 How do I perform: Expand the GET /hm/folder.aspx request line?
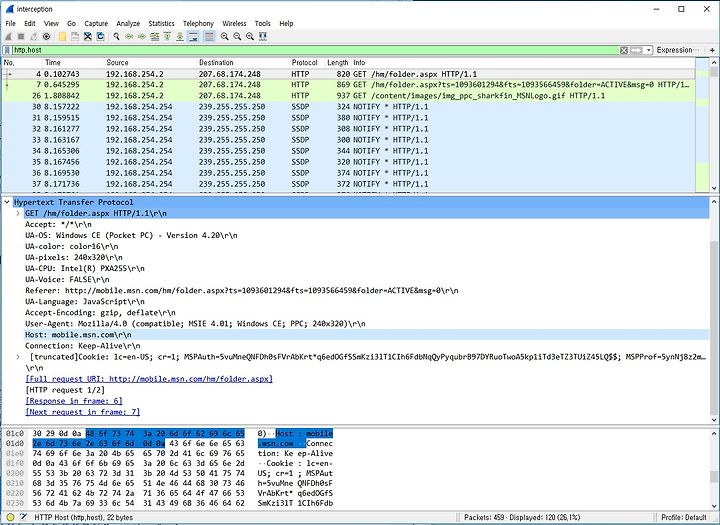coord(18,213)
